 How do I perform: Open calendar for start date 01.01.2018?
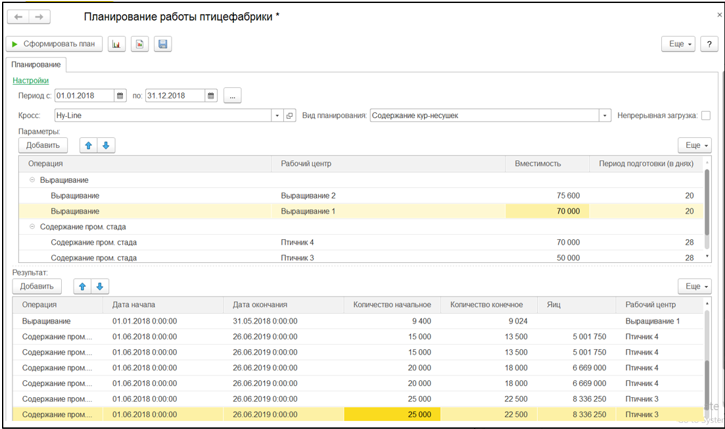120,96
